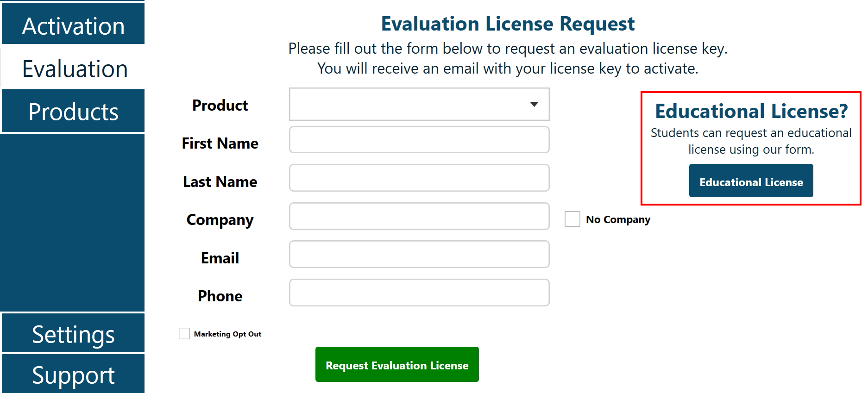This screenshot has height=393, width=868.
Task: Open the Activation tab
Action: coord(73,25)
